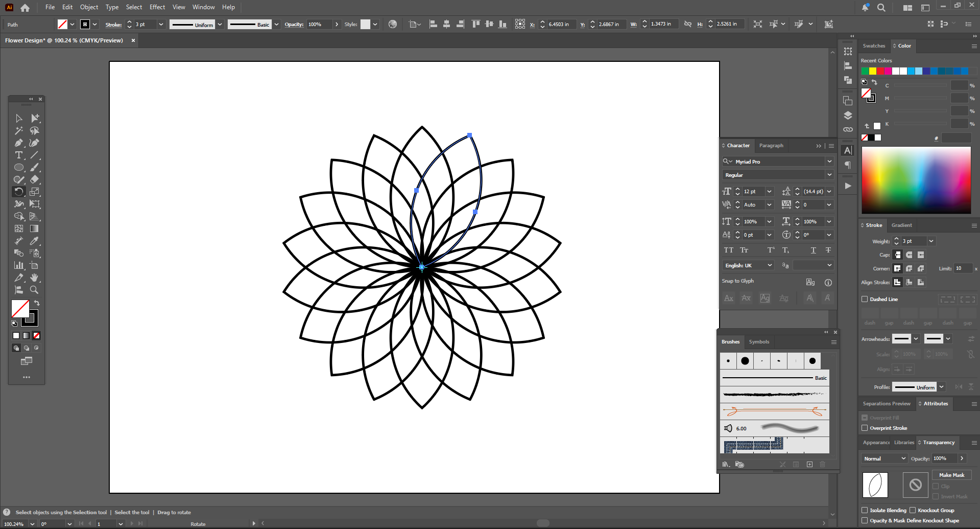Select the Zoom tool

[x=34, y=290]
